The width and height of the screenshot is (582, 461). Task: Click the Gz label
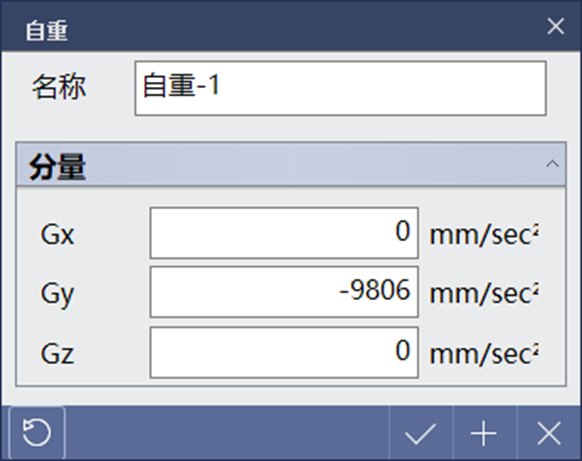click(x=58, y=353)
